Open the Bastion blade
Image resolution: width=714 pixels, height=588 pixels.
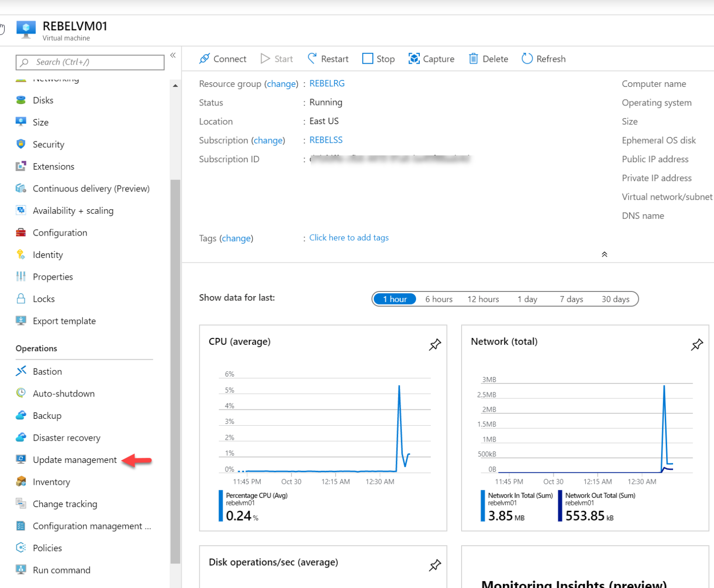pos(47,371)
